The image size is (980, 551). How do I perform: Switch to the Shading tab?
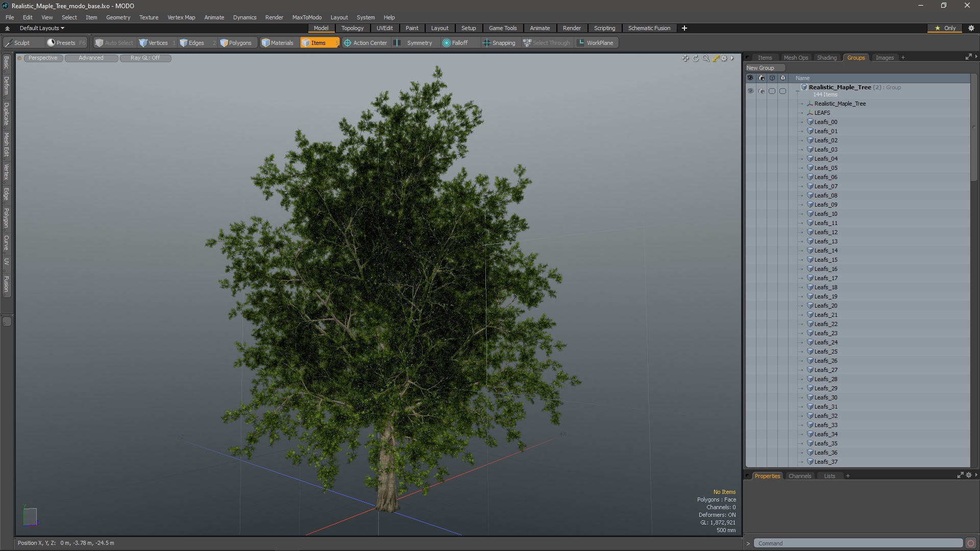coord(826,58)
